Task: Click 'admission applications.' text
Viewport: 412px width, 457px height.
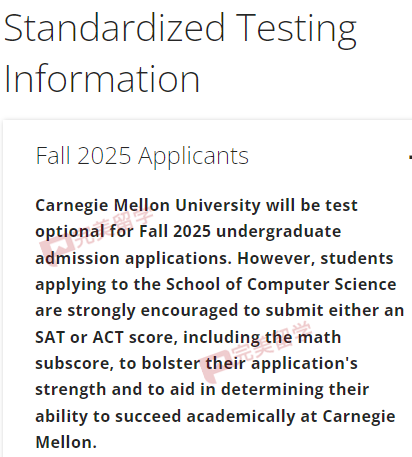Action: coord(133,258)
